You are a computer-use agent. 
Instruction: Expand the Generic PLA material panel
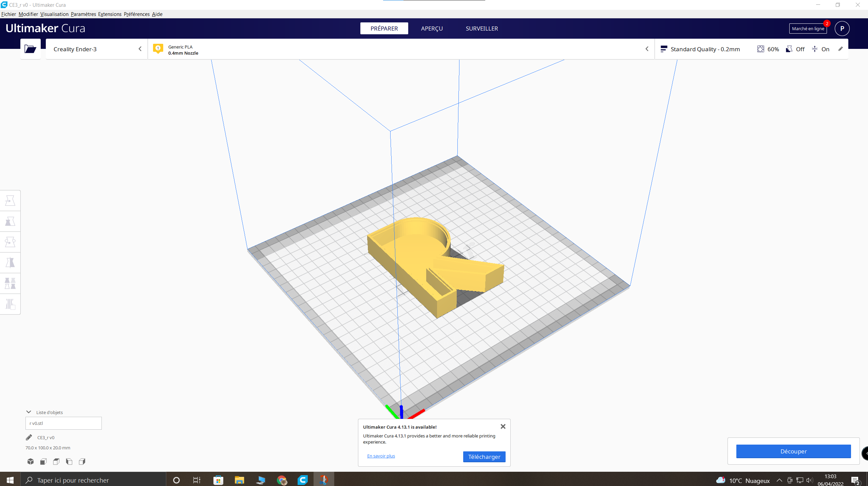tap(401, 49)
